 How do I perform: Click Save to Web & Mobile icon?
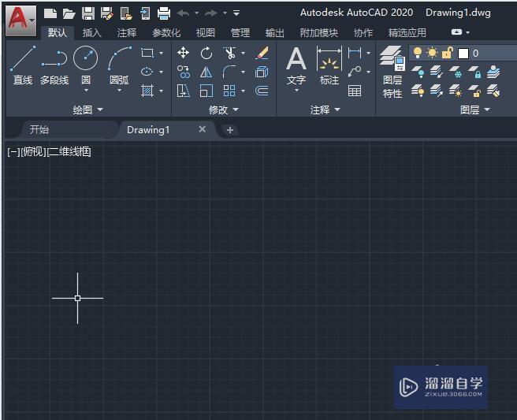click(x=145, y=13)
